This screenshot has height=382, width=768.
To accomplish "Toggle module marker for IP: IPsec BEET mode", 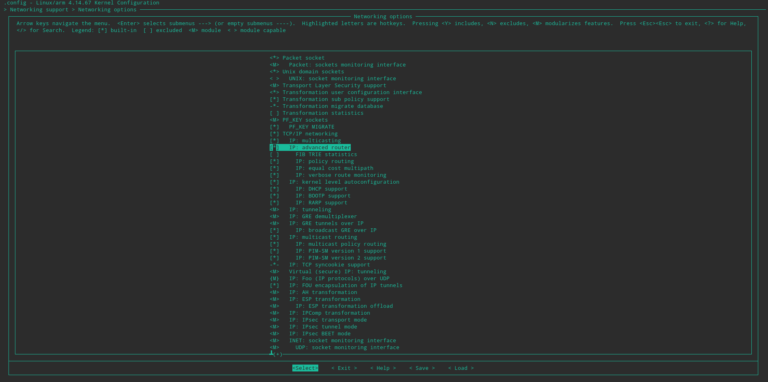I will tap(274, 334).
